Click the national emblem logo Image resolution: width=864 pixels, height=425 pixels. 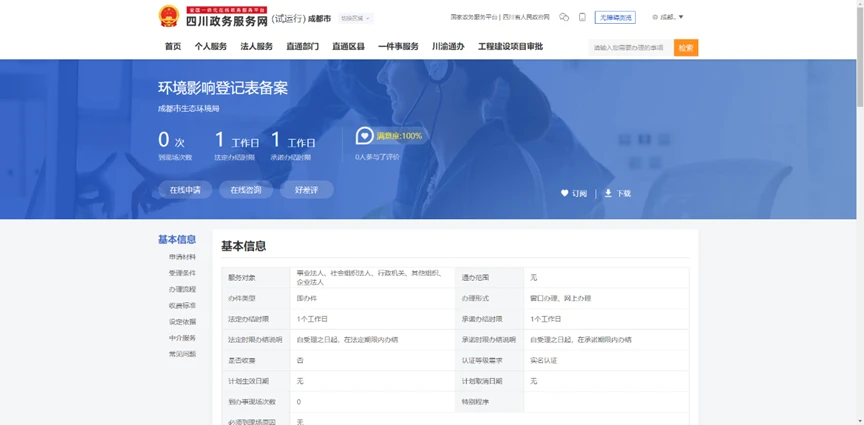(169, 16)
